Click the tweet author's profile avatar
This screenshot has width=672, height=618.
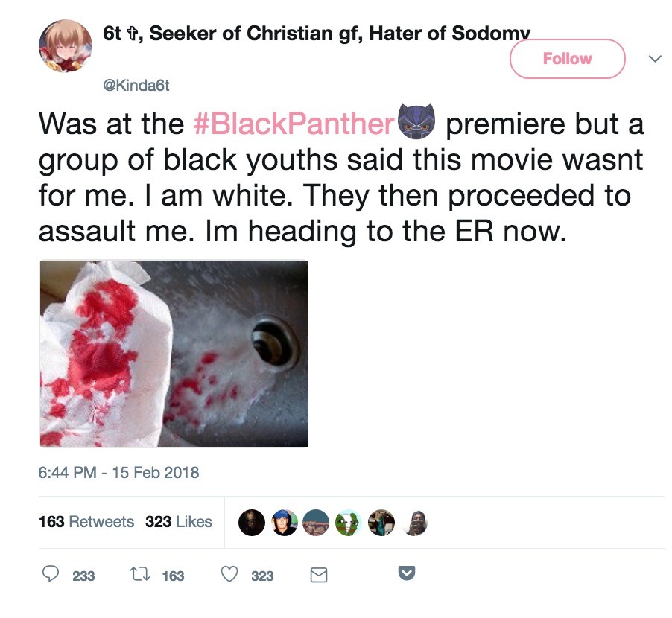[x=66, y=47]
